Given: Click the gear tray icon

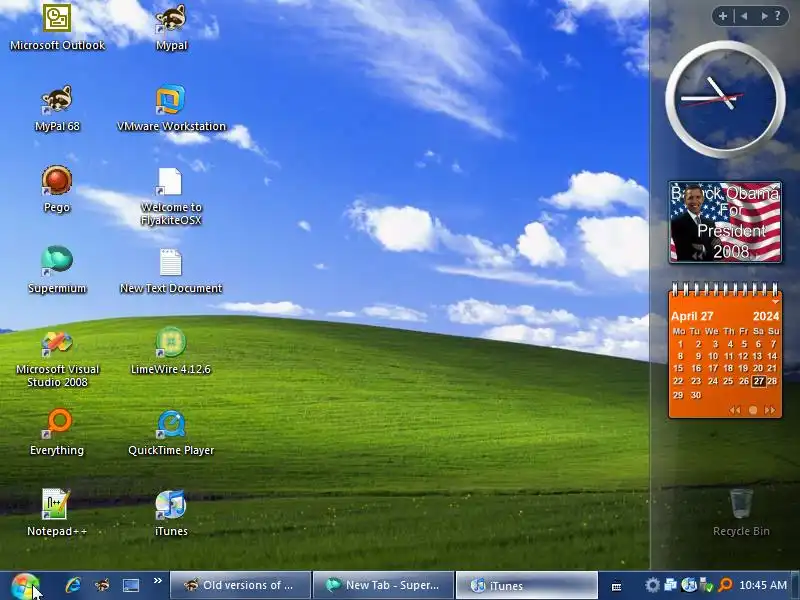Looking at the screenshot, I should [652, 585].
